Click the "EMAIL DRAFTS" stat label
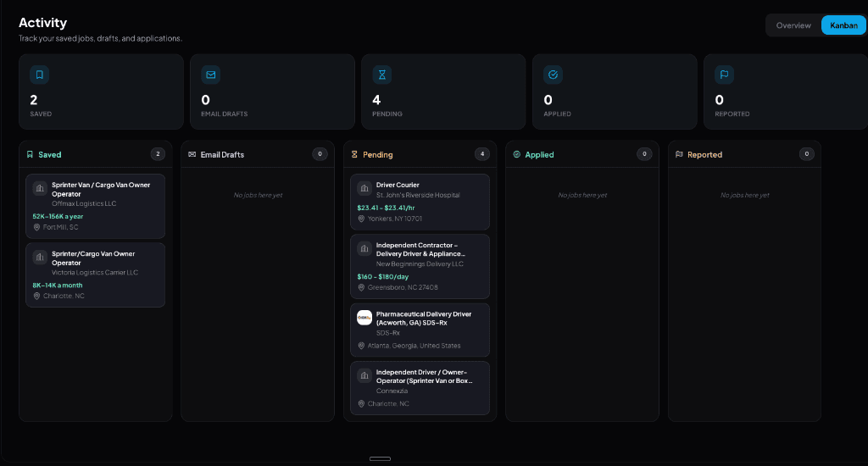This screenshot has height=466, width=868. click(x=224, y=114)
